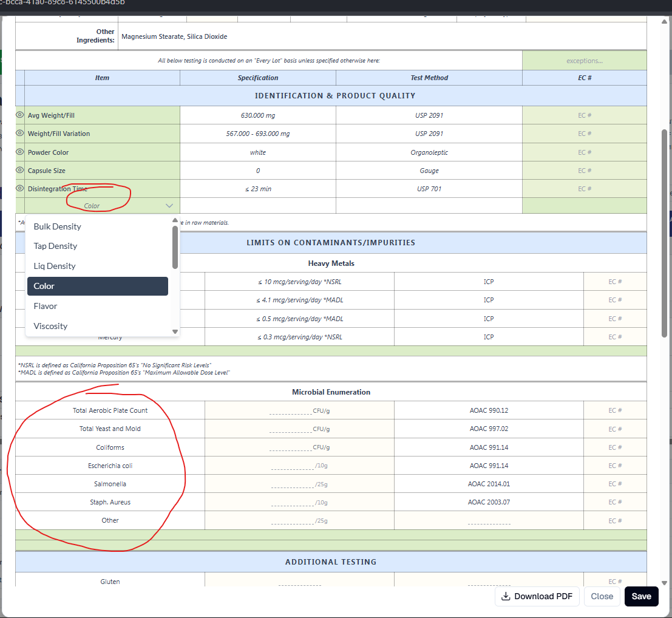Click the exceptions input field

tap(584, 61)
